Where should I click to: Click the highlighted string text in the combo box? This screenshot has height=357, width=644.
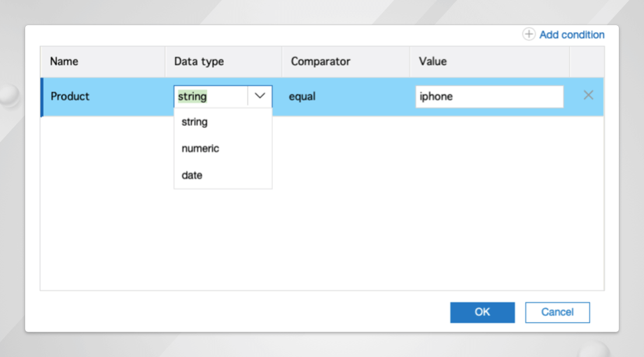coord(192,96)
